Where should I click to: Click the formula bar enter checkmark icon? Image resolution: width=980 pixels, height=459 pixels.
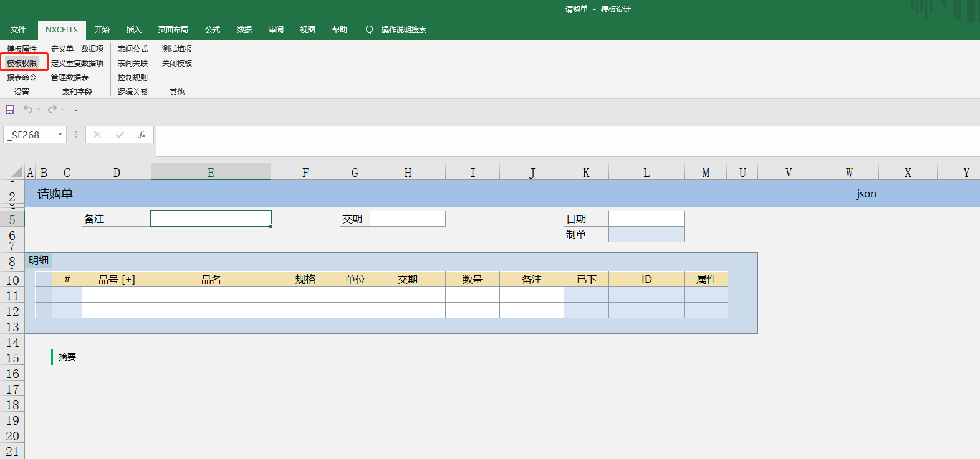click(x=120, y=135)
